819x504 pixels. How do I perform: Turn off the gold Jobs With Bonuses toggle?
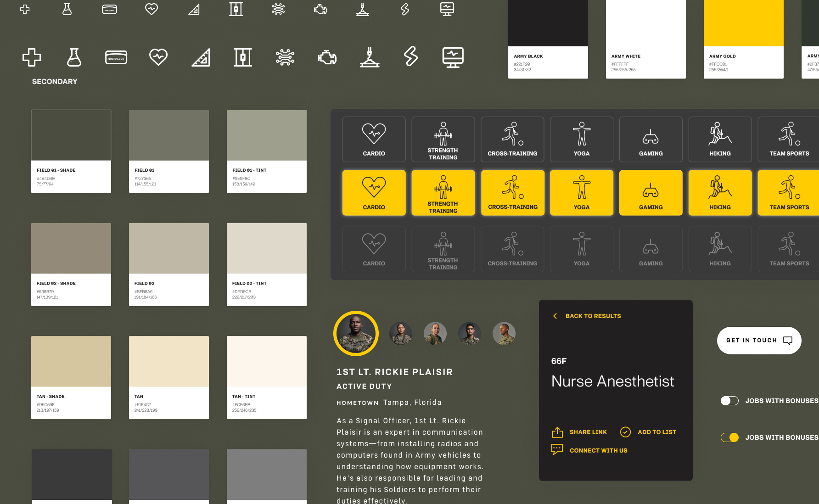pyautogui.click(x=729, y=437)
